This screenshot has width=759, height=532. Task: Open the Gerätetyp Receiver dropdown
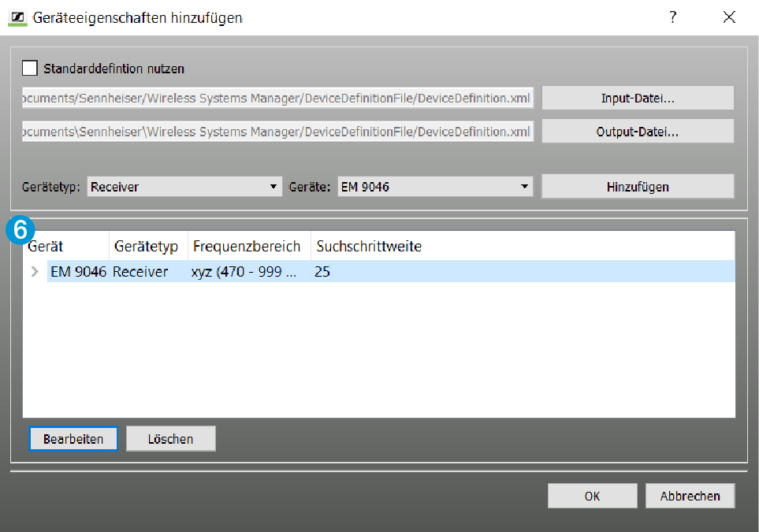(184, 187)
